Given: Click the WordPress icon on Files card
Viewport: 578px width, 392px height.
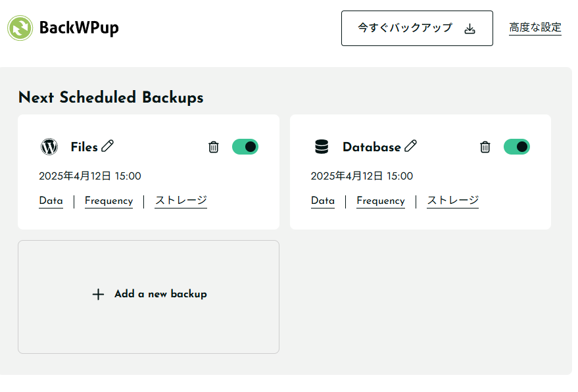Looking at the screenshot, I should (49, 147).
